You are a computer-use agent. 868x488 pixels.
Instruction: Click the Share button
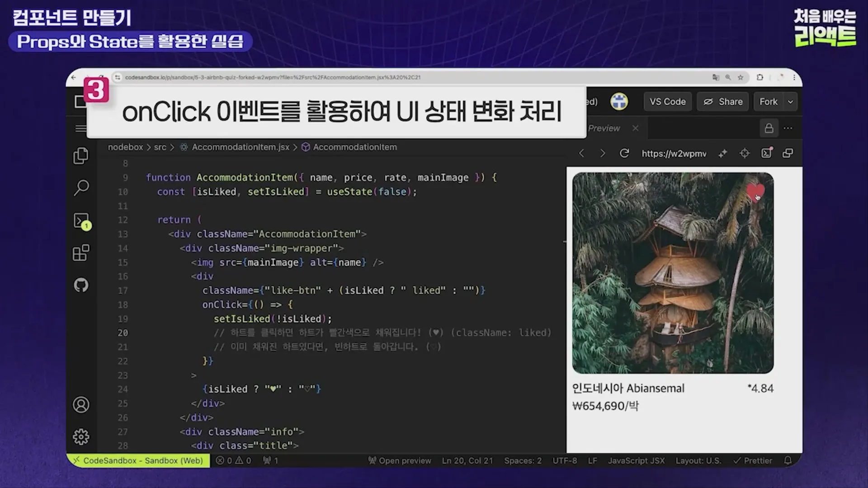(x=722, y=102)
